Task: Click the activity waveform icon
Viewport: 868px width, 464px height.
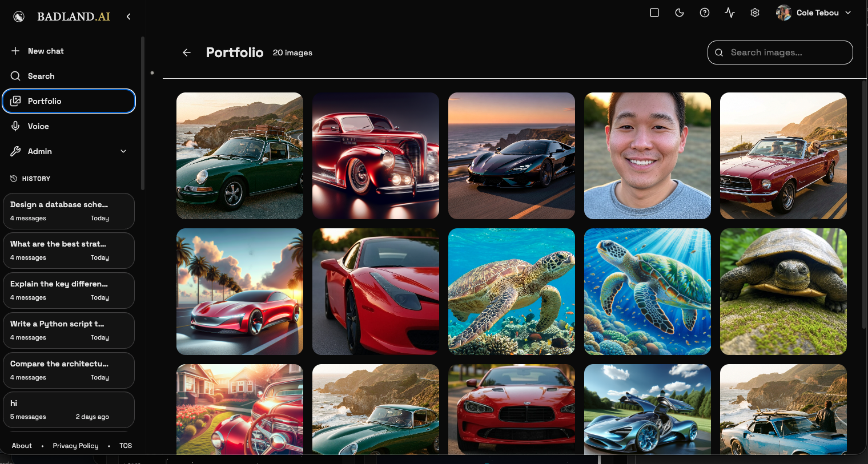Action: pos(729,12)
